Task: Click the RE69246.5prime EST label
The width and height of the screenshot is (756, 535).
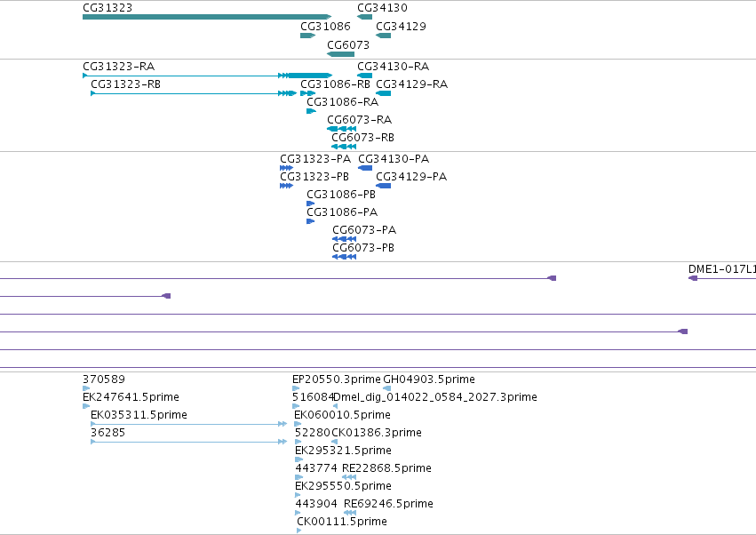Action: tap(388, 504)
